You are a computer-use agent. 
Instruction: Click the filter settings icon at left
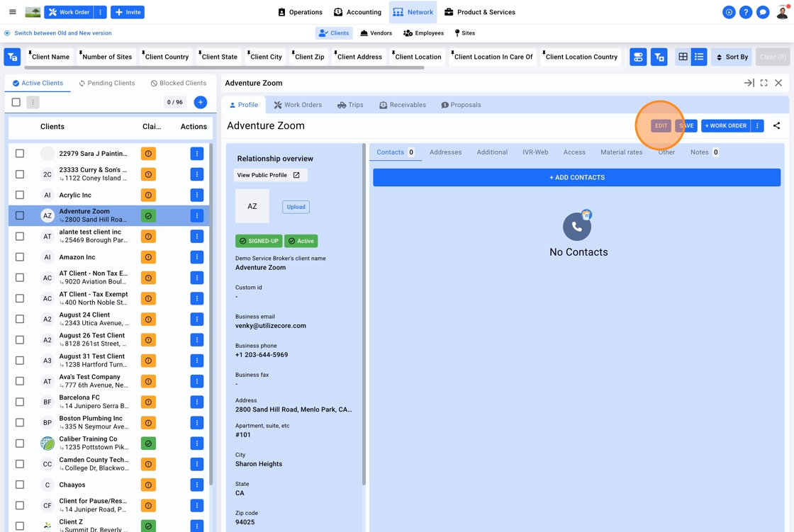(12, 57)
